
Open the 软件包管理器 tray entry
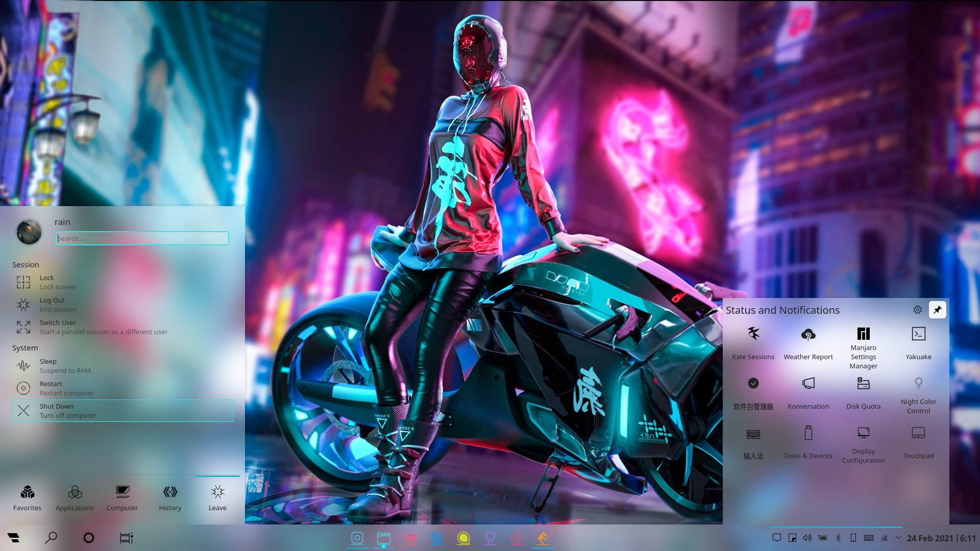[753, 393]
